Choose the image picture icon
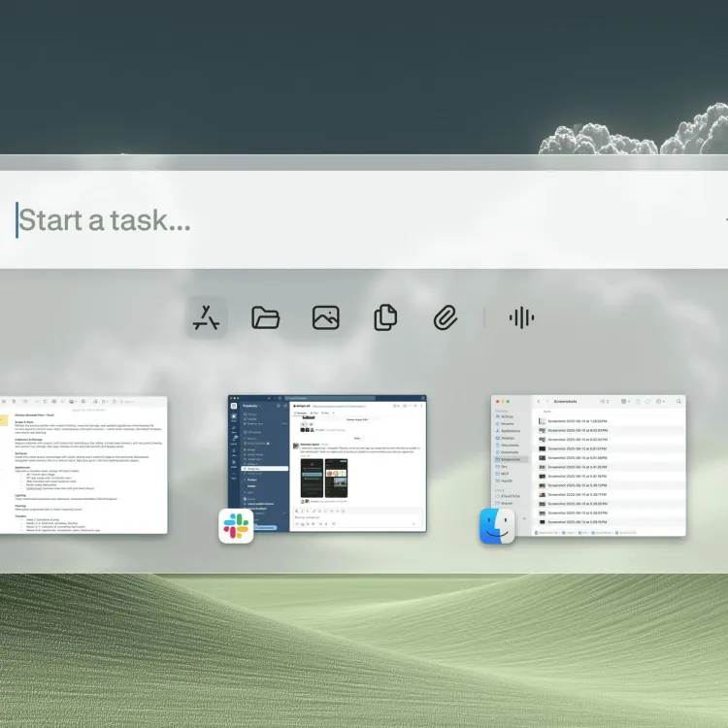728x728 pixels. click(x=326, y=317)
